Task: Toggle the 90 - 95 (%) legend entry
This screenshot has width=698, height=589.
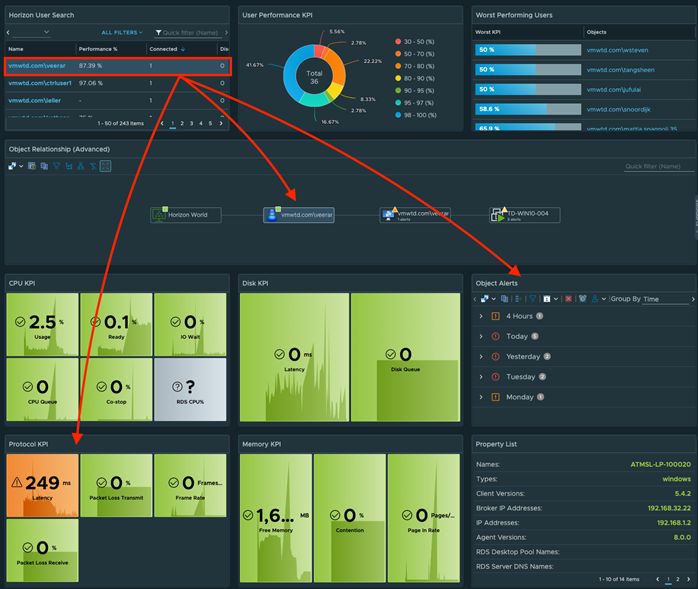Action: tap(414, 90)
